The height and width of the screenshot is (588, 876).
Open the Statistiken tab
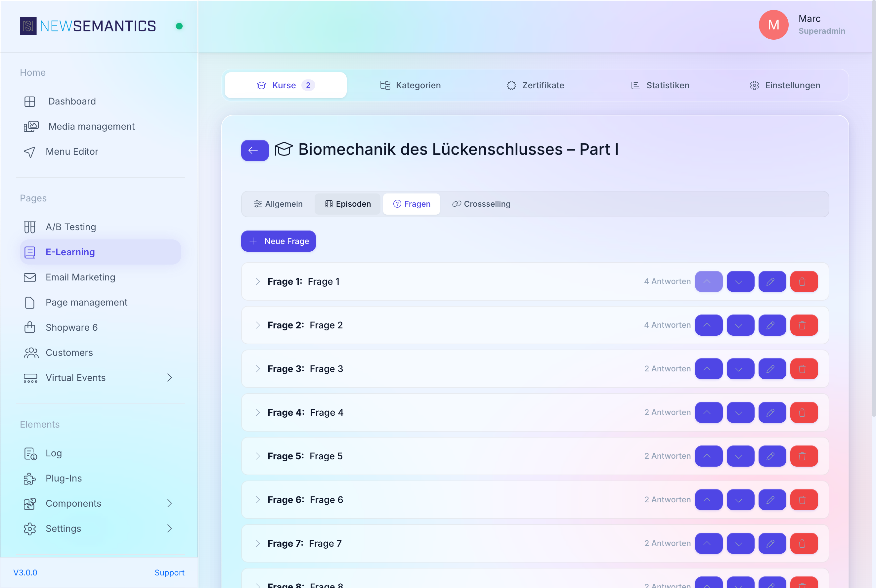coord(660,85)
